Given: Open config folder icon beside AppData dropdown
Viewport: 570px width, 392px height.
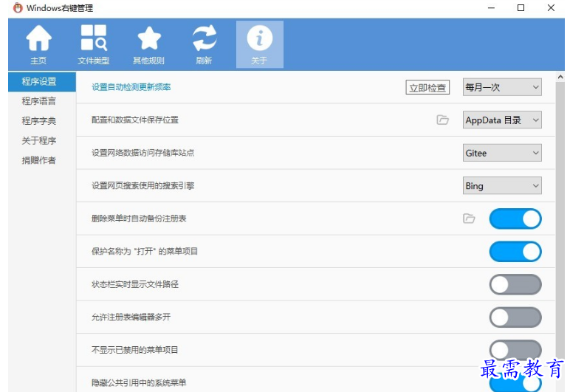Looking at the screenshot, I should (442, 120).
